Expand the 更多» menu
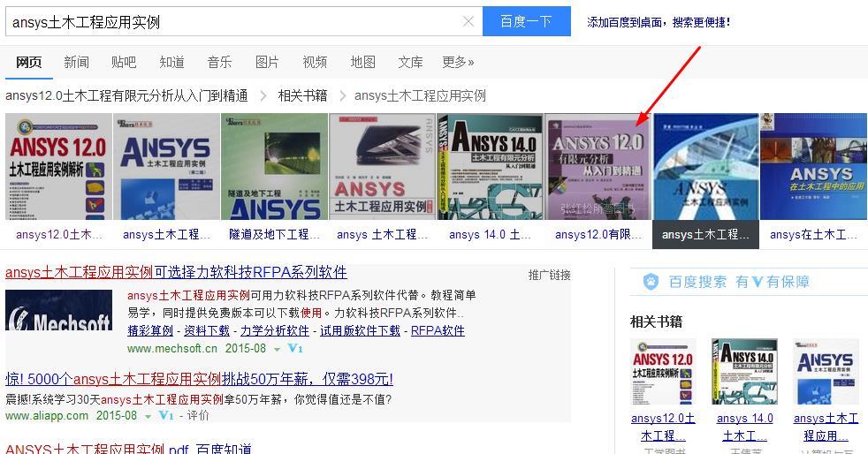This screenshot has width=868, height=454. [458, 62]
